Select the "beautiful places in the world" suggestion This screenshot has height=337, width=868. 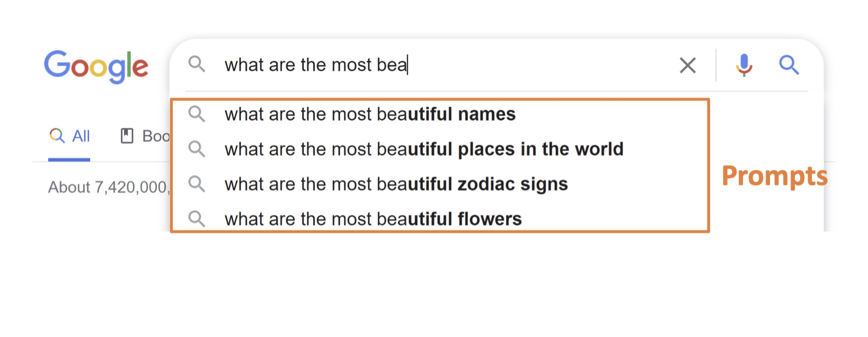pyautogui.click(x=424, y=149)
